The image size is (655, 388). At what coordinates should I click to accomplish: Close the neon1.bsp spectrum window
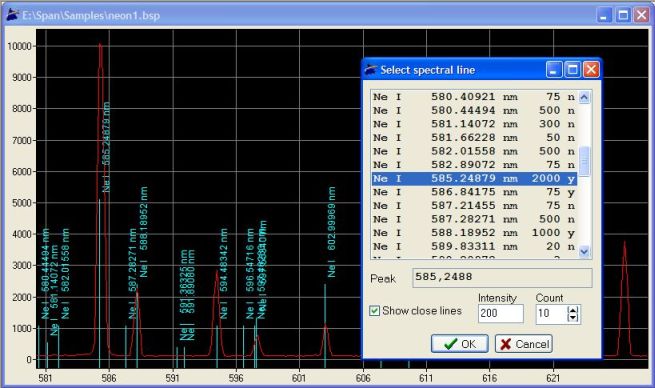click(641, 15)
